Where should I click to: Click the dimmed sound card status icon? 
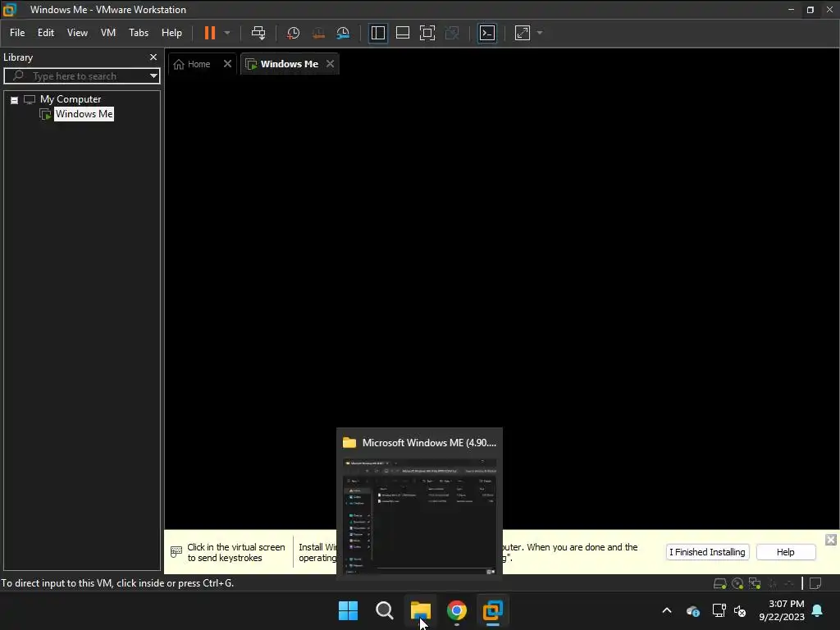tap(789, 583)
